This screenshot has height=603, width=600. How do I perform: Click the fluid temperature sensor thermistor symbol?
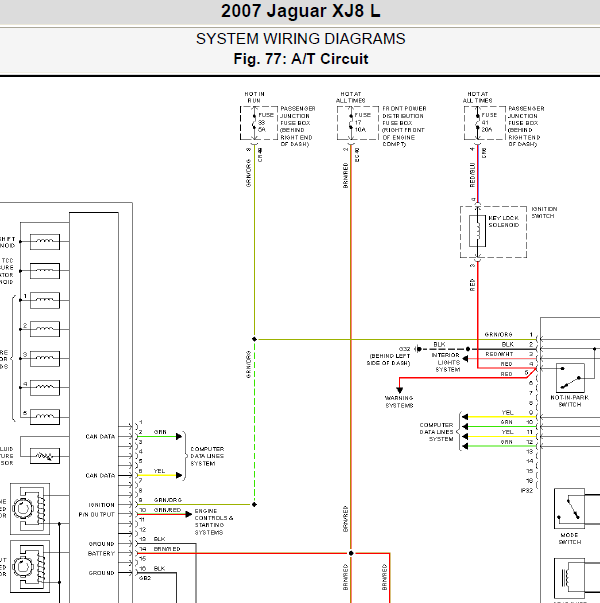45,456
